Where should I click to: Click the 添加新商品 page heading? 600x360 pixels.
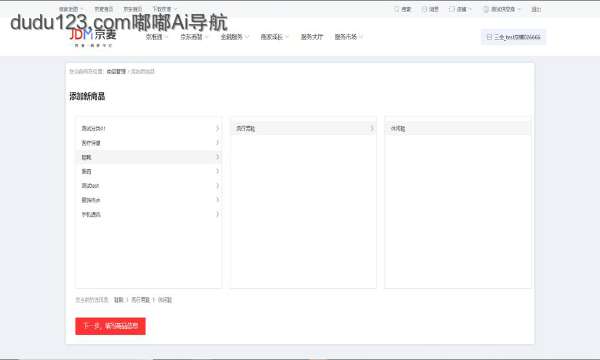[87, 96]
